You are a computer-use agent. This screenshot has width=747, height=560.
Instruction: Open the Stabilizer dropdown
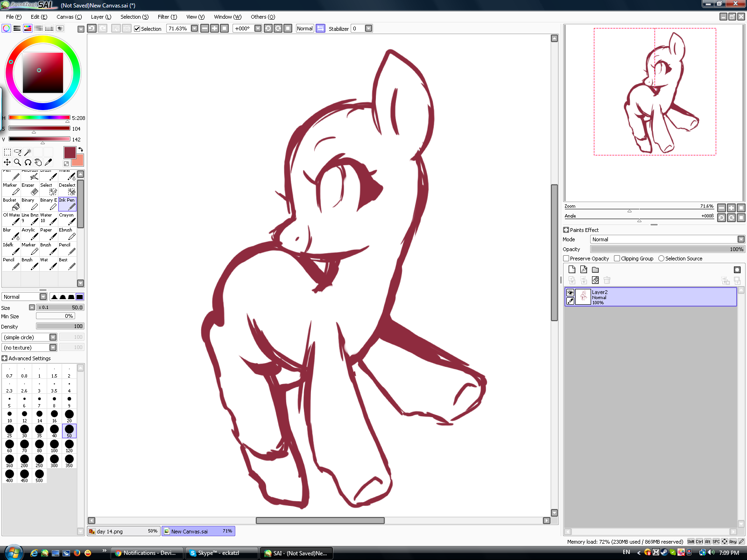pos(369,28)
